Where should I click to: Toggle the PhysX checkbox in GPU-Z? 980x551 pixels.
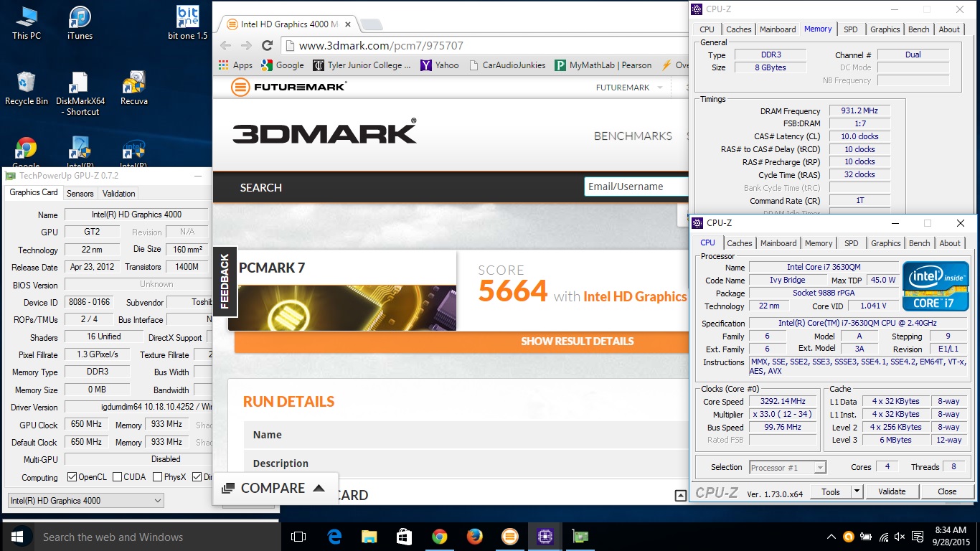158,477
